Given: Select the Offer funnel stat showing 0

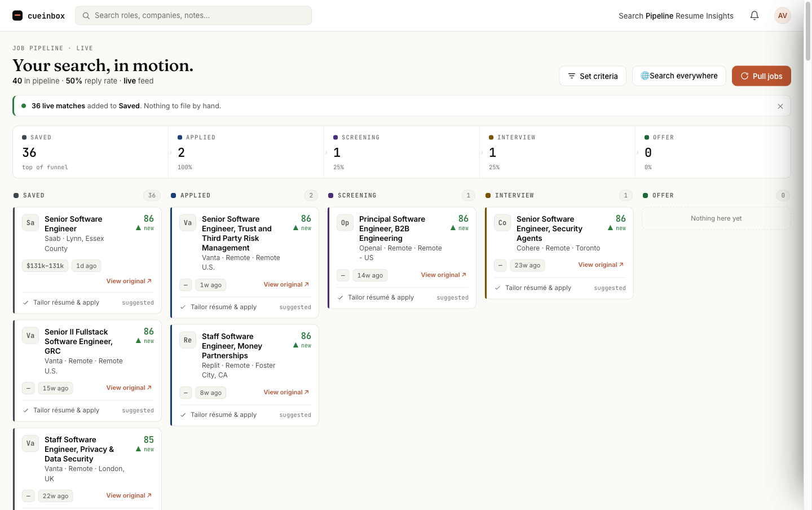Looking at the screenshot, I should 713,152.
